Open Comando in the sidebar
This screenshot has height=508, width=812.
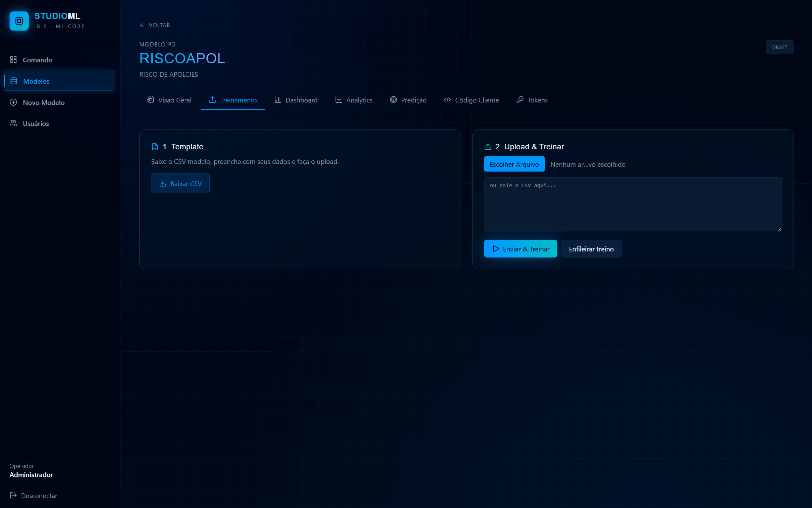coord(59,60)
